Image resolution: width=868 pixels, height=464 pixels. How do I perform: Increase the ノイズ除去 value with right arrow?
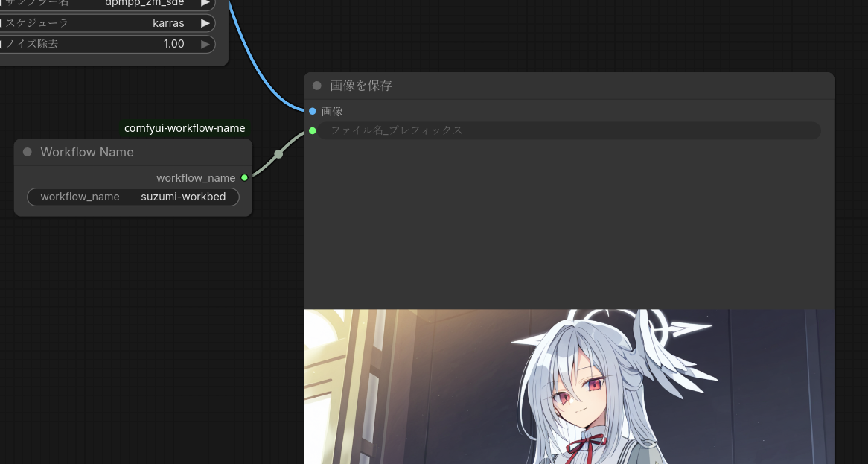(x=205, y=44)
